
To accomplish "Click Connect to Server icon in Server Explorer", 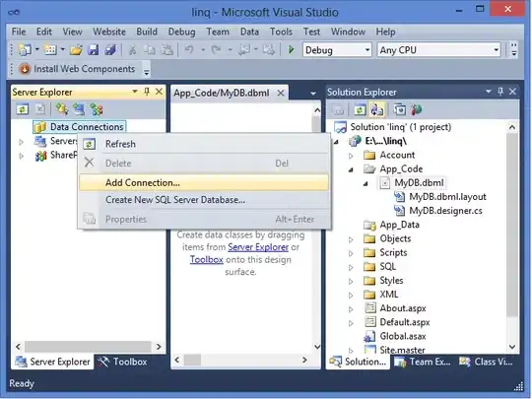I will pyautogui.click(x=79, y=109).
